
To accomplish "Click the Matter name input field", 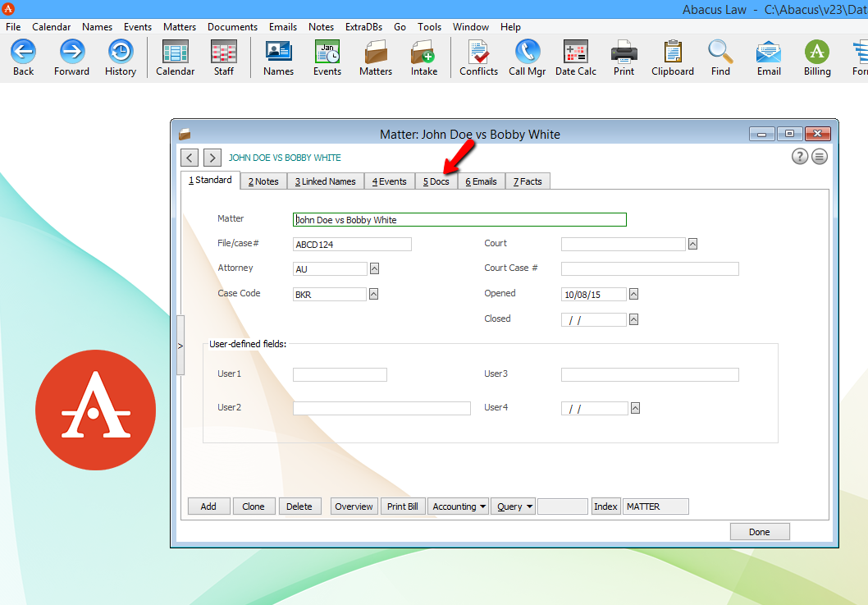I will click(459, 220).
